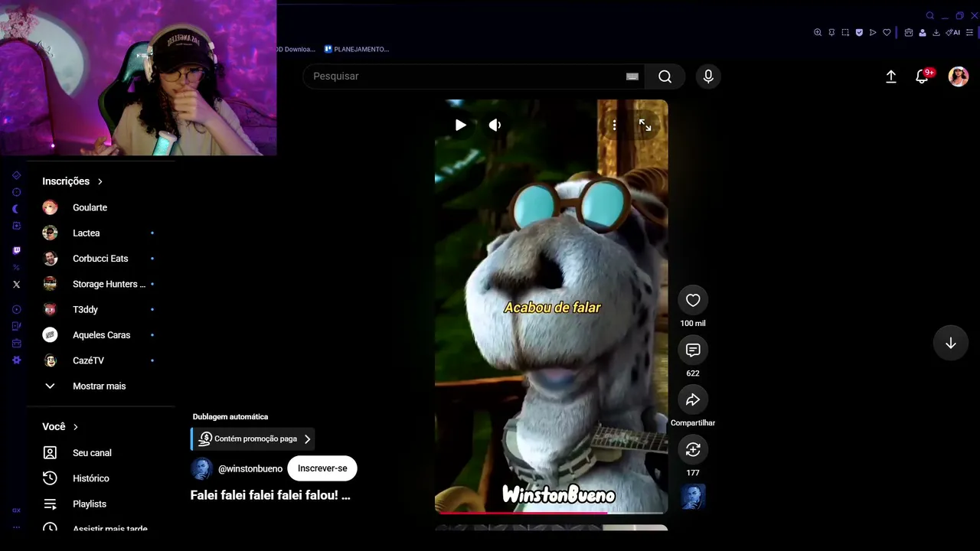Click the zoom magnifier in browser toolbar
The height and width of the screenshot is (551, 980).
click(x=818, y=32)
